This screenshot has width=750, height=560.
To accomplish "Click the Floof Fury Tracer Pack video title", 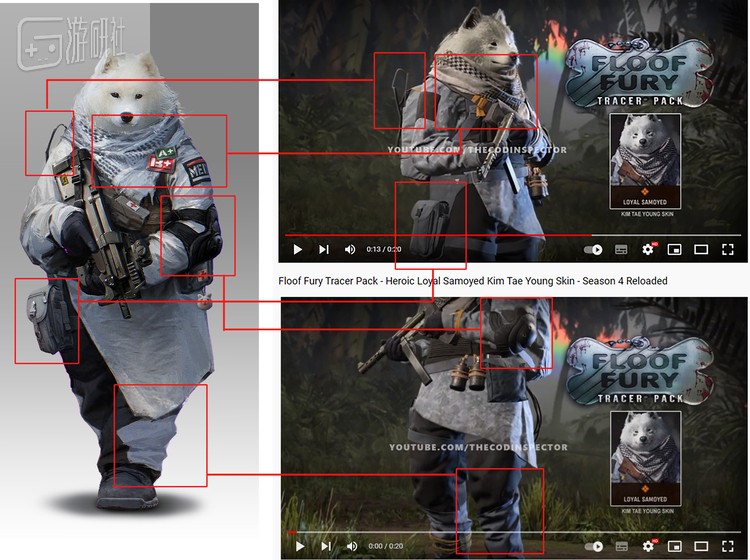I will [472, 281].
